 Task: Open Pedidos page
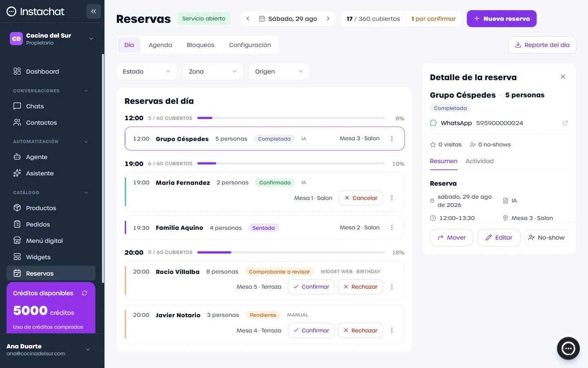point(51,224)
